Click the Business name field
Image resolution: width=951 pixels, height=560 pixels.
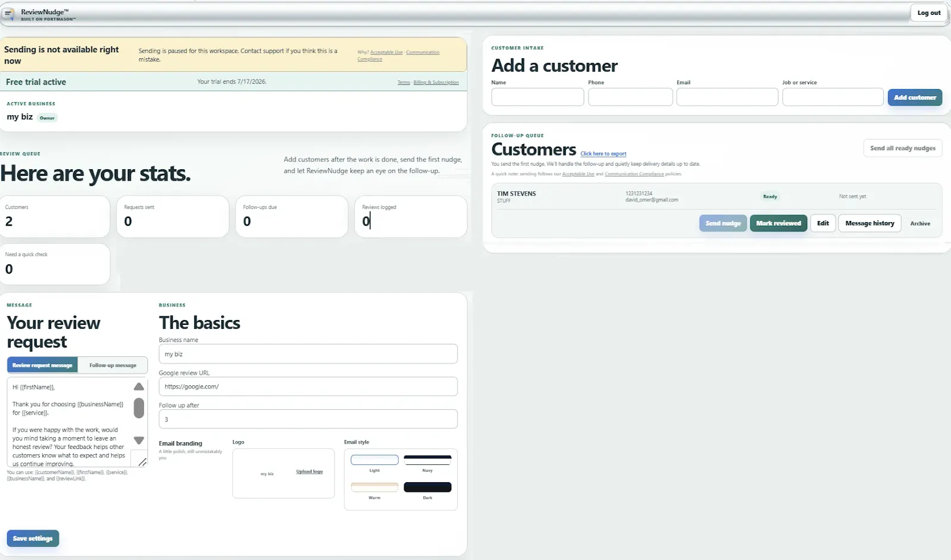(x=308, y=354)
